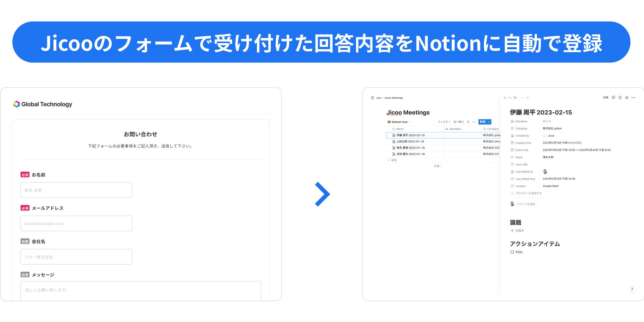Expand the 計算 calculate dropdown
The image size is (644, 322).
tap(438, 166)
